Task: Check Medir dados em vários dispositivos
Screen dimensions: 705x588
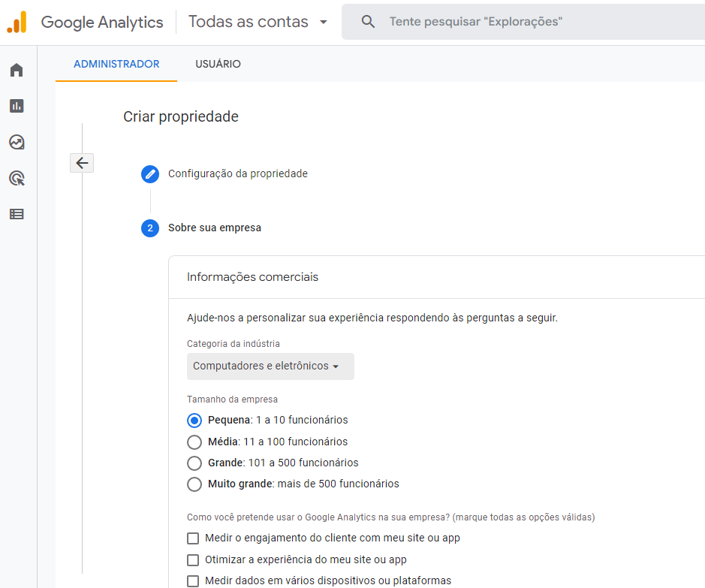Action: pyautogui.click(x=193, y=580)
